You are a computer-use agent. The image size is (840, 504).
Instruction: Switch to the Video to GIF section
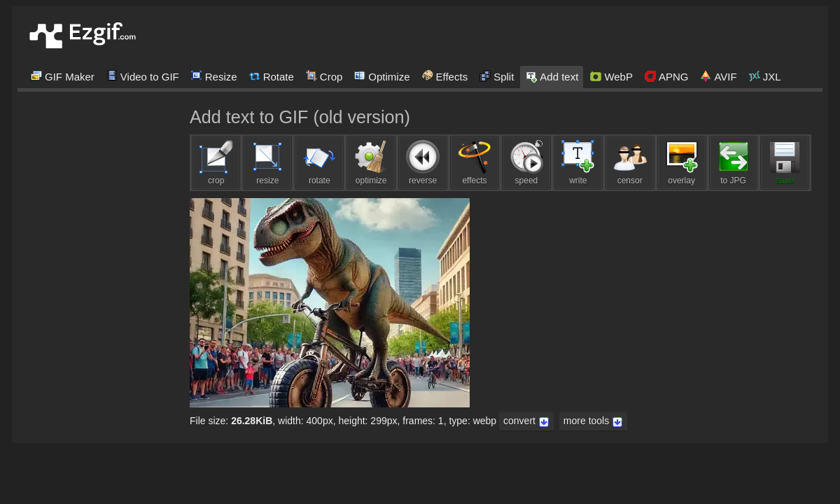(x=143, y=77)
